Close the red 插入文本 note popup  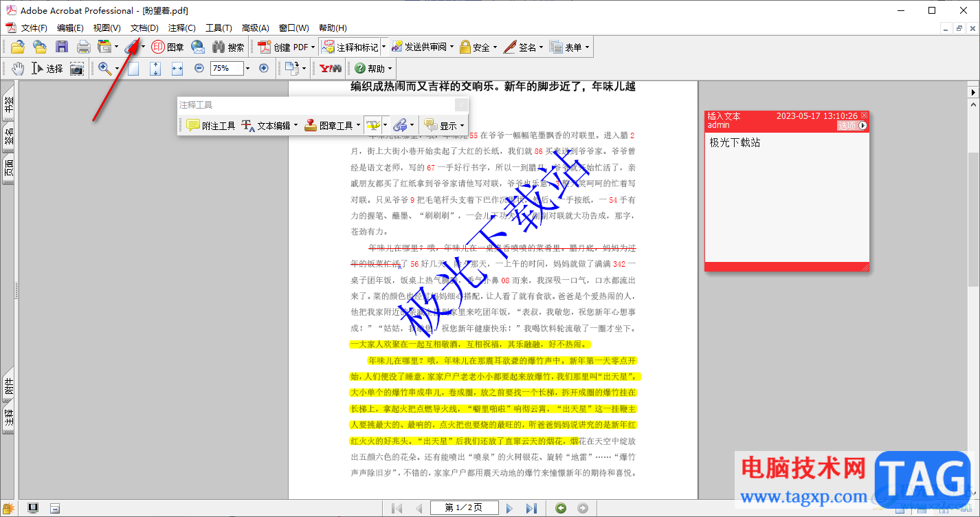click(865, 115)
